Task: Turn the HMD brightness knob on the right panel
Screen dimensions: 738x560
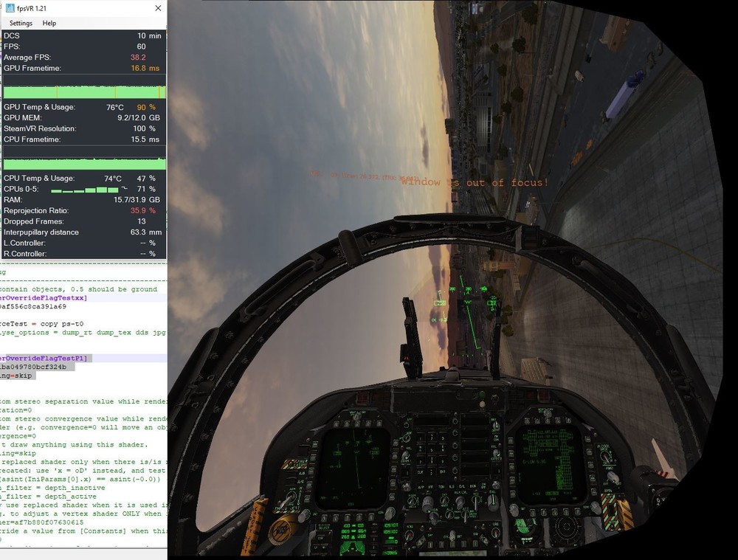Action: [x=613, y=476]
